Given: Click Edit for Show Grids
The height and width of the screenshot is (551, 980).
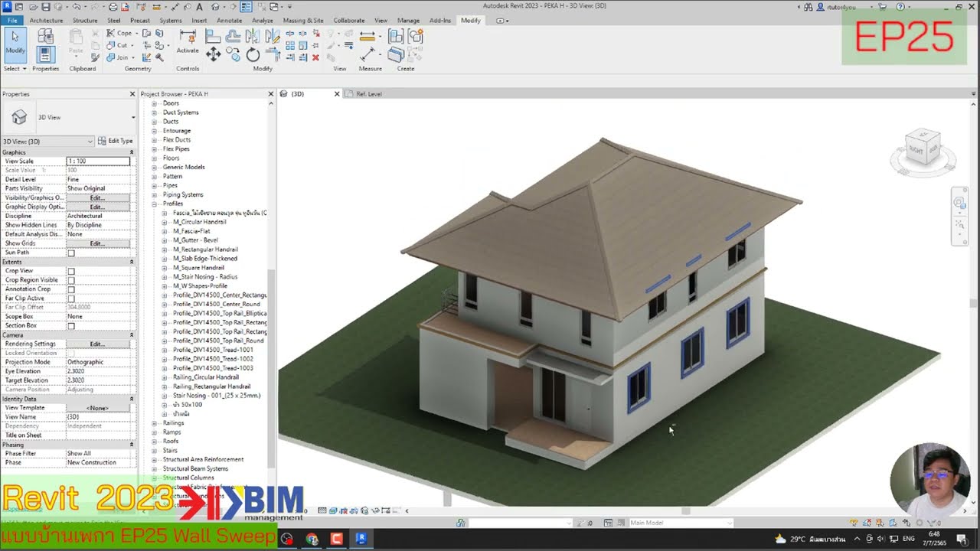Looking at the screenshot, I should pos(97,243).
